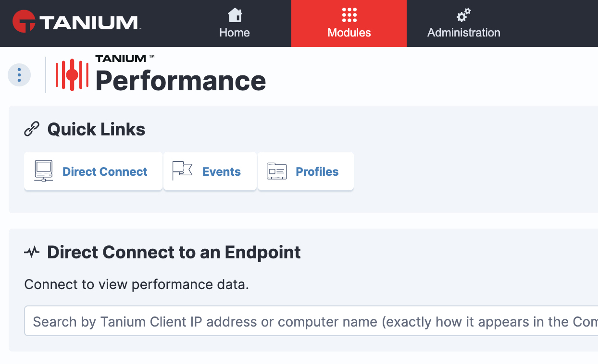Click the Modules grid icon
The height and width of the screenshot is (364, 598).
tap(349, 15)
